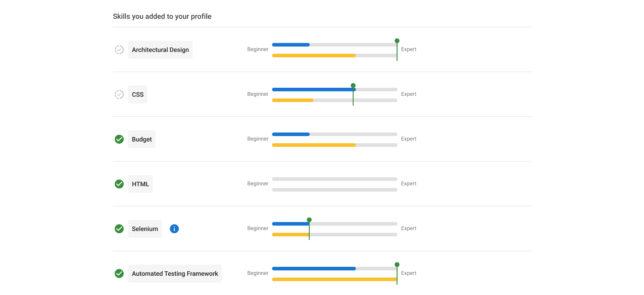
Task: Choose the Selenium skill tag
Action: point(145,229)
